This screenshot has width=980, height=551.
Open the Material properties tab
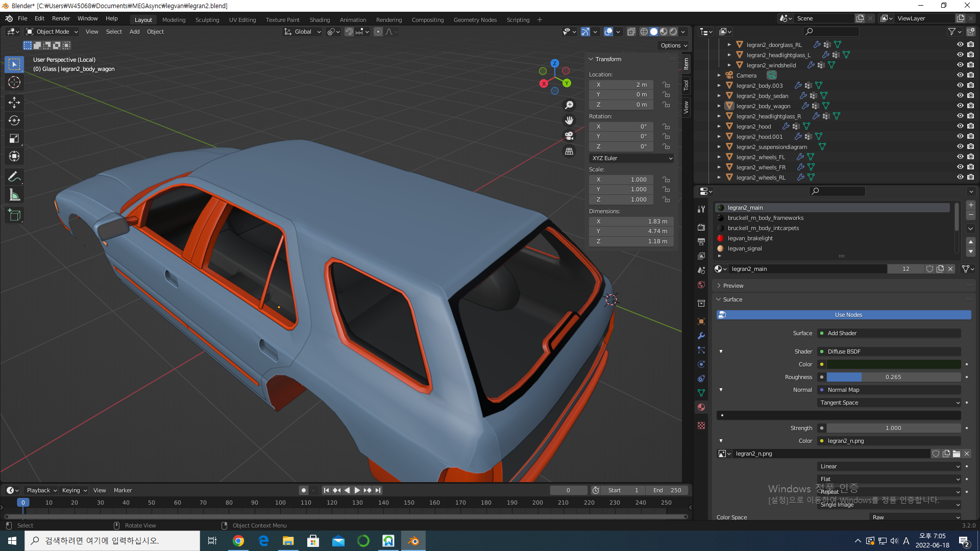tap(701, 407)
